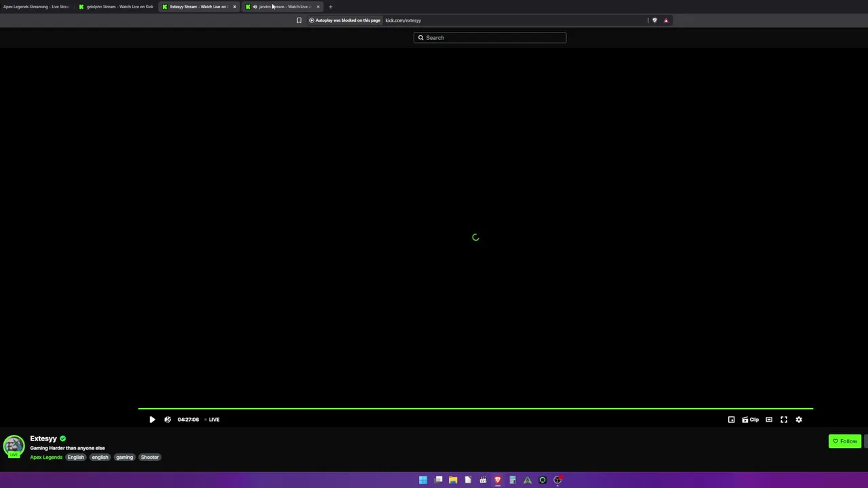Open the Brave Rewards triangle icon
The width and height of the screenshot is (868, 488).
[666, 20]
